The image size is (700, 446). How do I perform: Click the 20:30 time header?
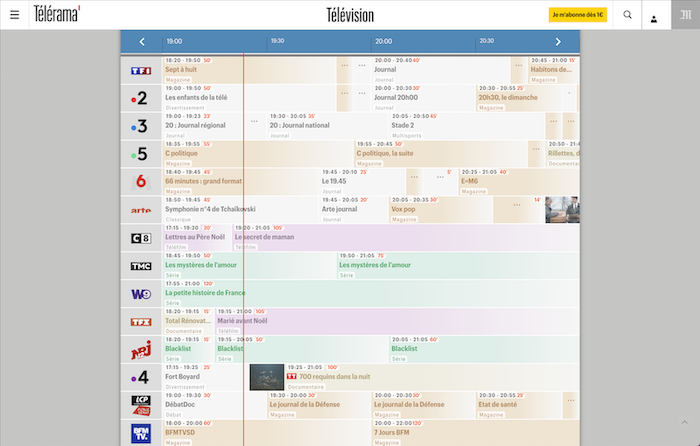click(487, 41)
